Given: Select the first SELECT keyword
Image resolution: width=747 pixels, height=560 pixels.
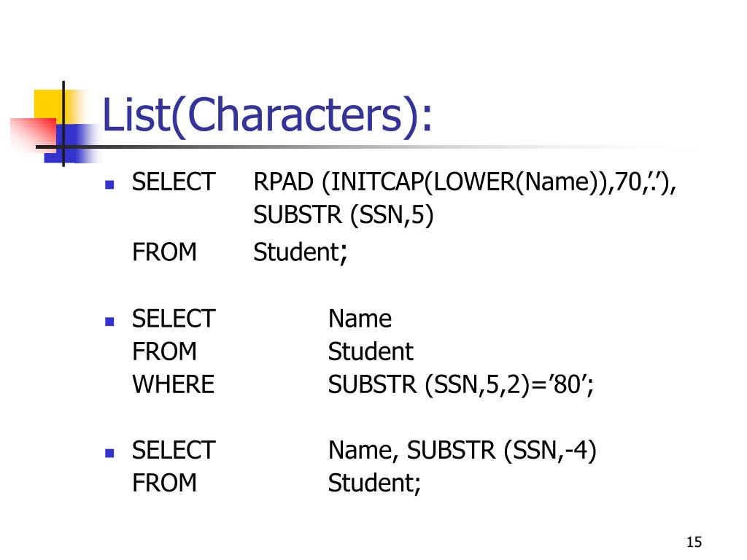Looking at the screenshot, I should 174,182.
